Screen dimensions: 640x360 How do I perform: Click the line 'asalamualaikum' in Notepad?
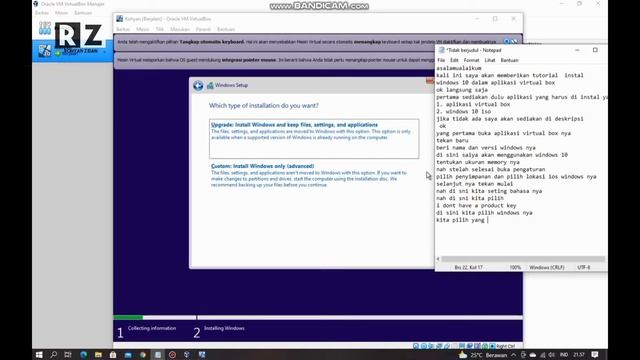click(x=458, y=68)
